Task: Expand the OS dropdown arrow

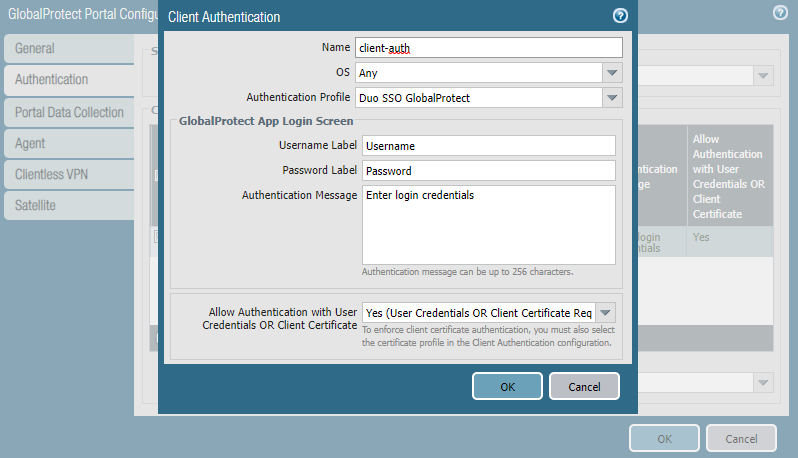Action: (612, 73)
